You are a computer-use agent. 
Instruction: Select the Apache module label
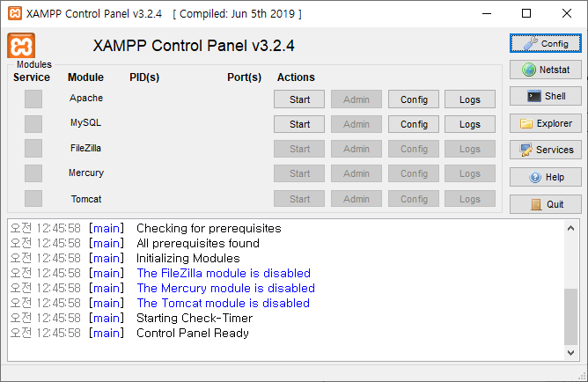point(86,98)
